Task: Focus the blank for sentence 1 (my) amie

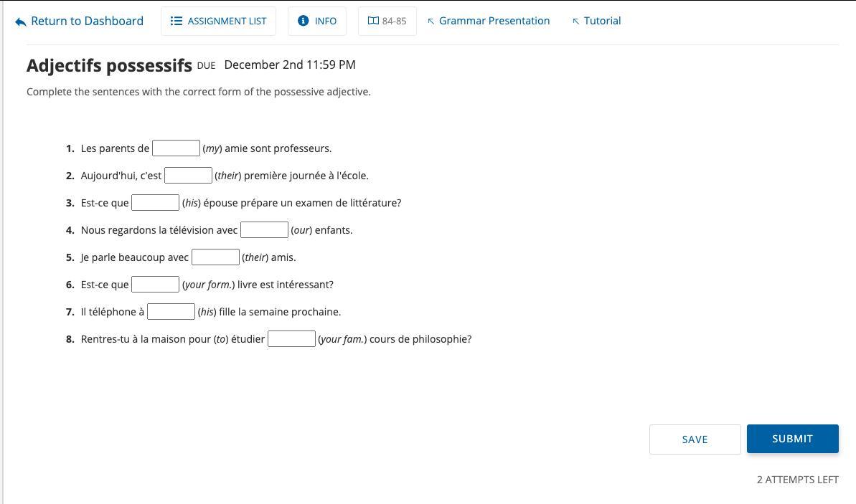Action: point(176,148)
